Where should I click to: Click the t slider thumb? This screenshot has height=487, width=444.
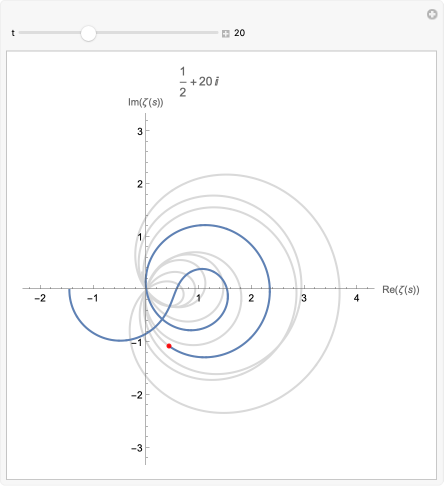[88, 33]
